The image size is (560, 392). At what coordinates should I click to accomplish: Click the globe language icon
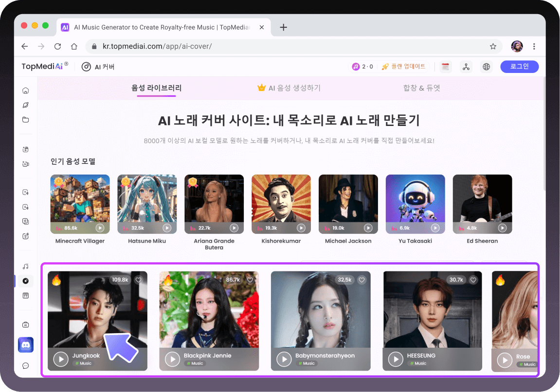[x=486, y=67]
